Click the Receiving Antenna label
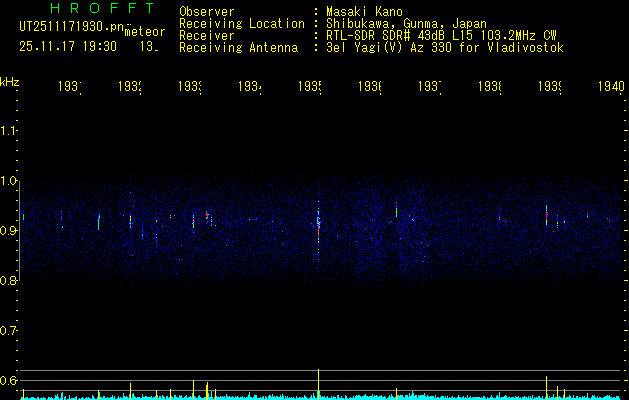This screenshot has height=400, width=629. 239,48
